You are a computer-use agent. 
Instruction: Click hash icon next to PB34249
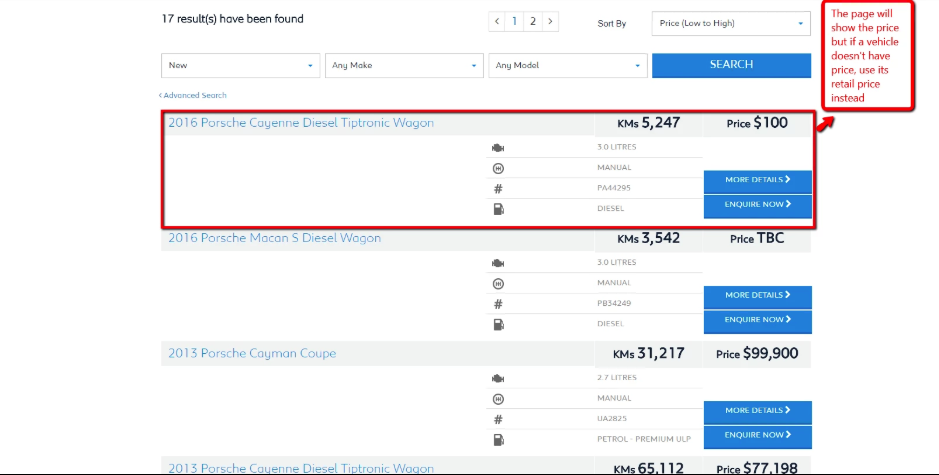(498, 304)
